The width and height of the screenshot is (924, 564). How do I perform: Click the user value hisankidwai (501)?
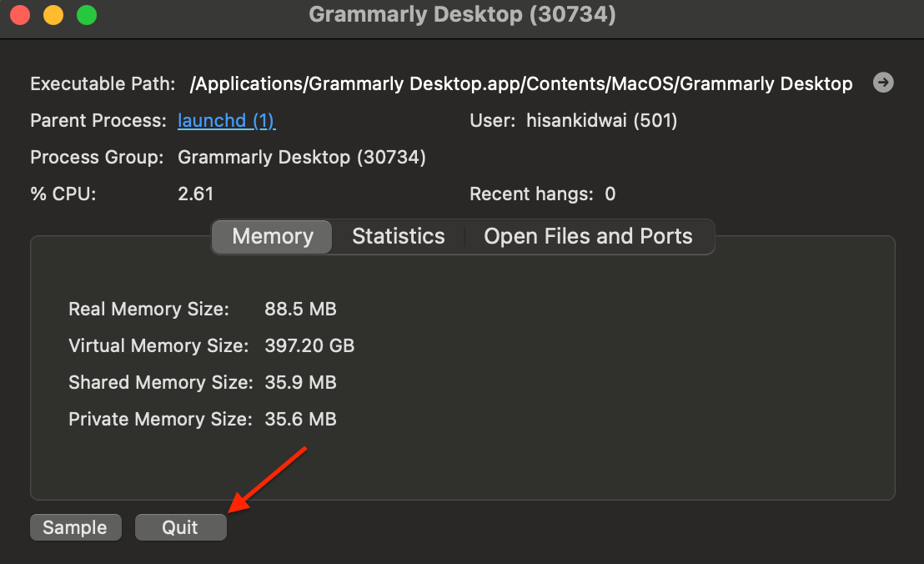click(x=601, y=121)
